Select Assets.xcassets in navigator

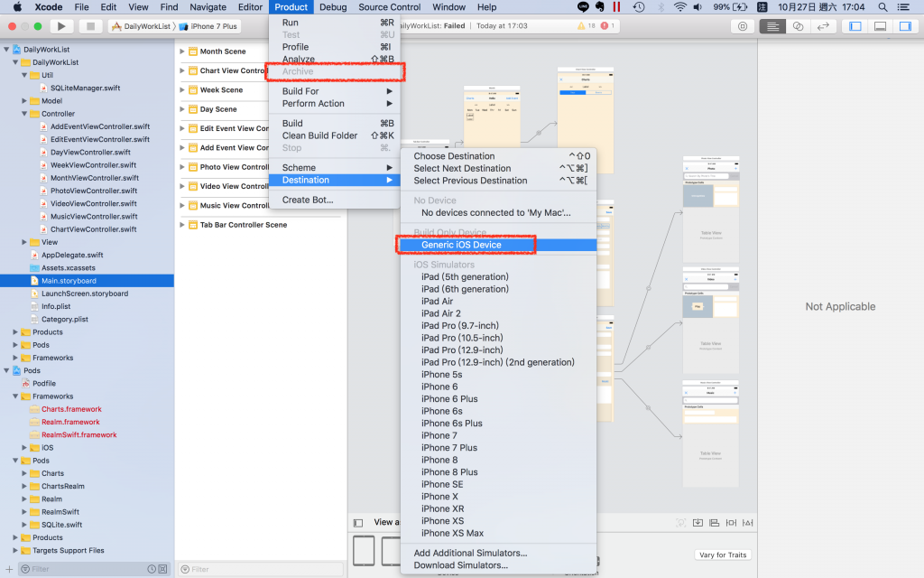pos(68,267)
